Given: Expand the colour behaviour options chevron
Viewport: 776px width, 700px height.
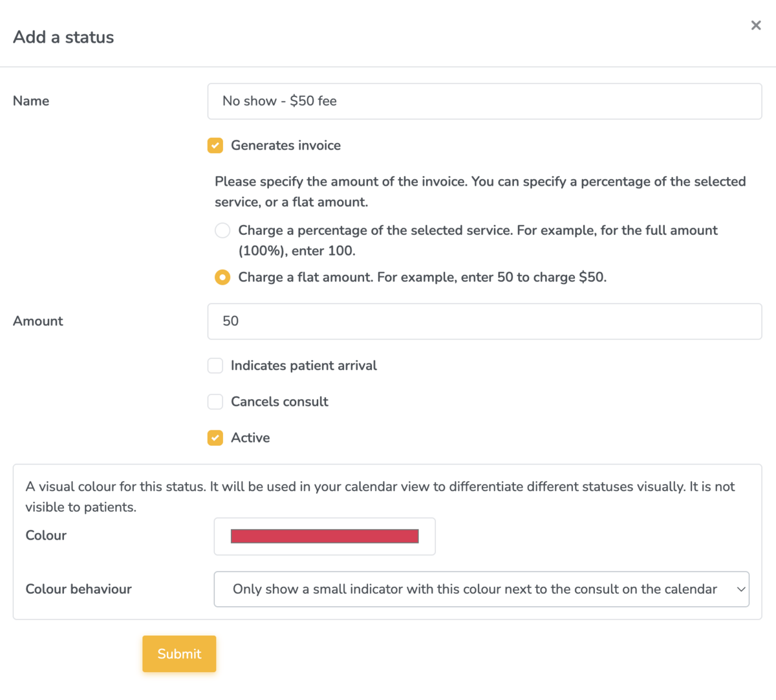Looking at the screenshot, I should [741, 589].
